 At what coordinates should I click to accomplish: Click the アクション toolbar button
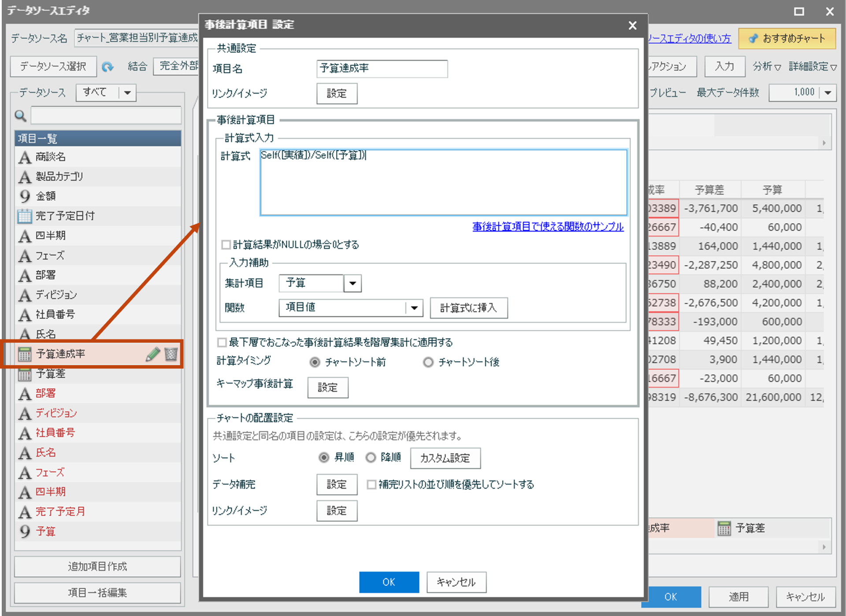tap(672, 66)
